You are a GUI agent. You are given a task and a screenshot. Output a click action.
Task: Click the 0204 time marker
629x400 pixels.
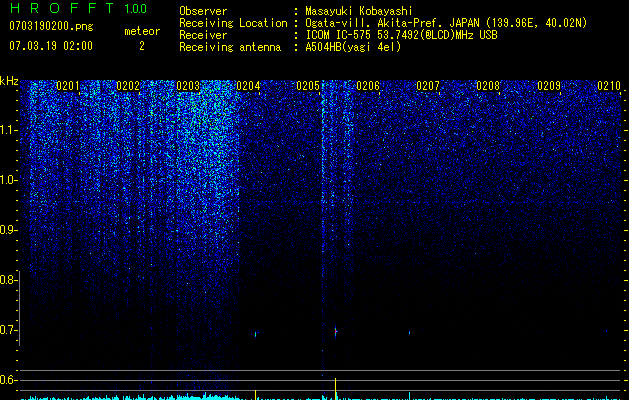click(248, 85)
